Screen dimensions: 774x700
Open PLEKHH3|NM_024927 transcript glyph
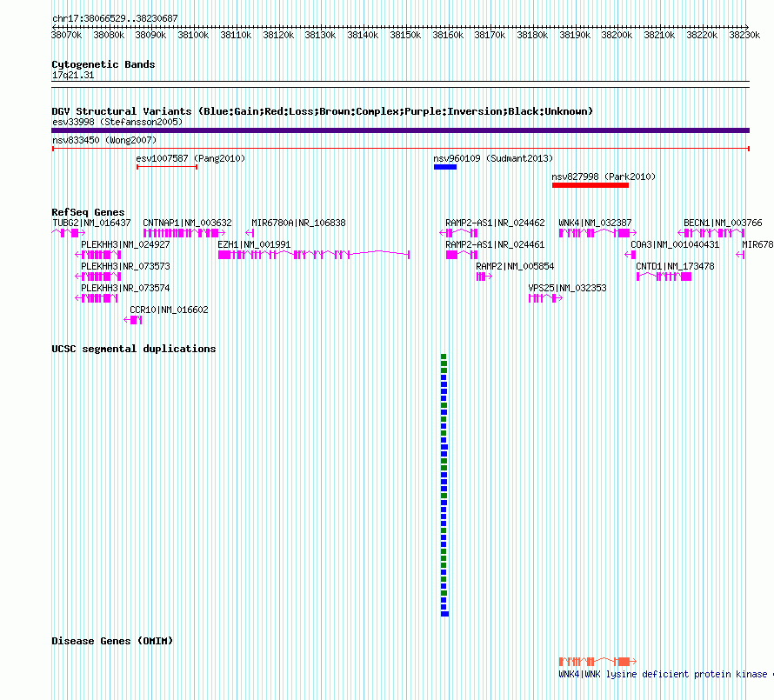97,255
